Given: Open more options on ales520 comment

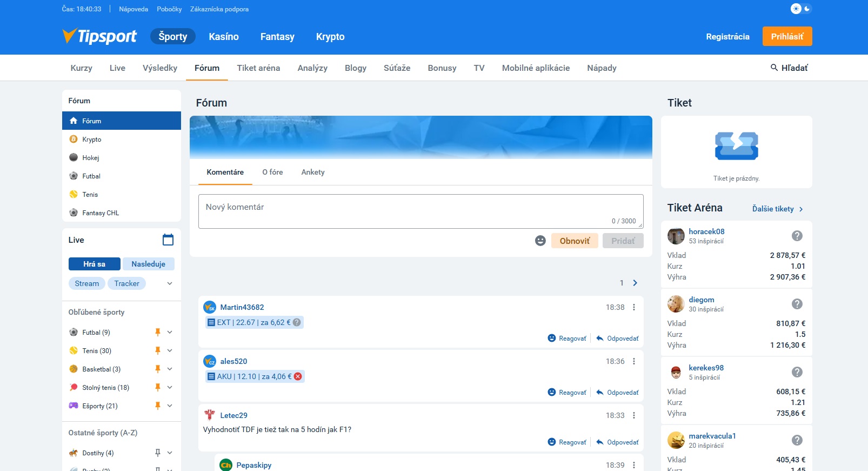Looking at the screenshot, I should point(634,361).
